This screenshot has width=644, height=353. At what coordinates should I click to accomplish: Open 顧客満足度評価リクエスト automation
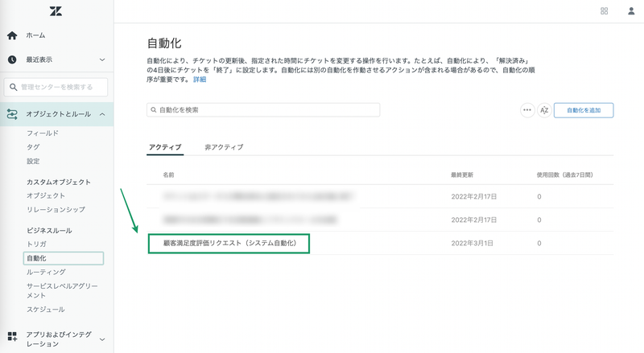[229, 243]
